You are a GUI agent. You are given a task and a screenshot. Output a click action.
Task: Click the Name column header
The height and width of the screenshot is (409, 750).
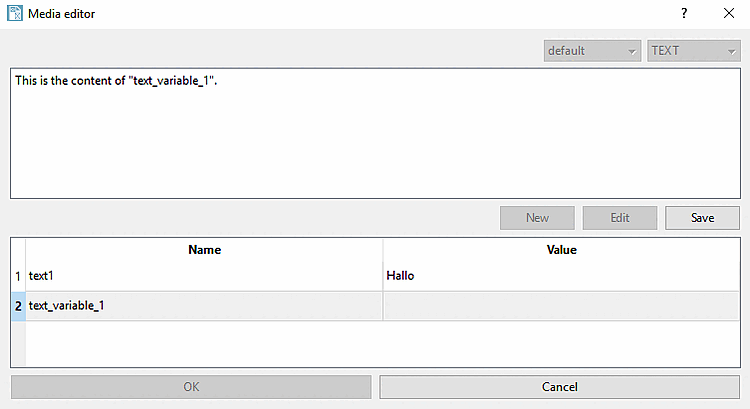204,250
